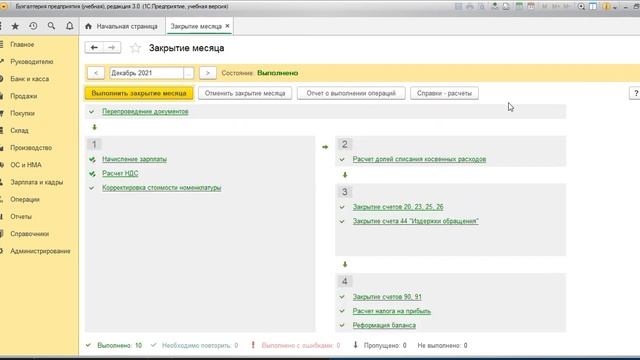Open Отчет о выполнении операций

point(351,93)
